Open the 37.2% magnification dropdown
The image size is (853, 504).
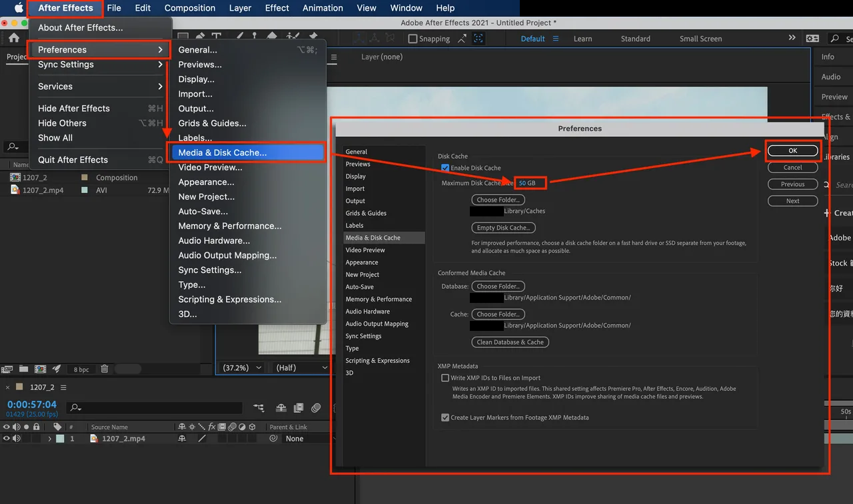[241, 368]
